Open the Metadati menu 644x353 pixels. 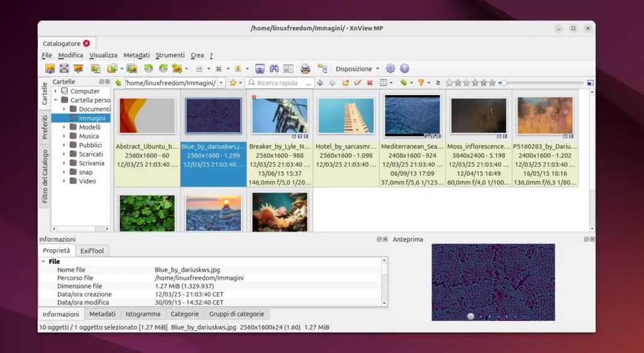tap(136, 55)
